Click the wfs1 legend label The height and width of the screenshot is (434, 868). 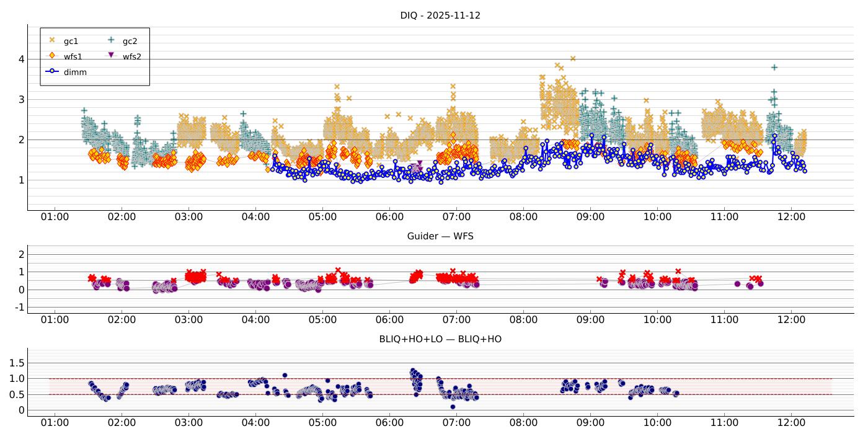click(x=73, y=56)
